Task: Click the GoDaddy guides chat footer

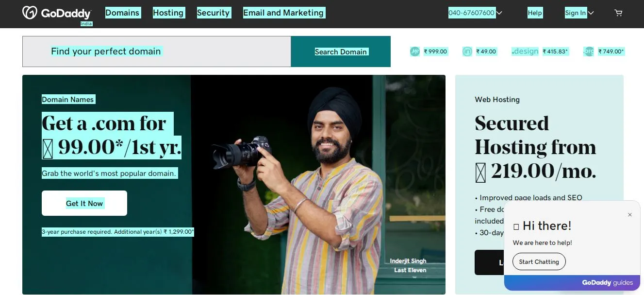Action: (x=572, y=282)
